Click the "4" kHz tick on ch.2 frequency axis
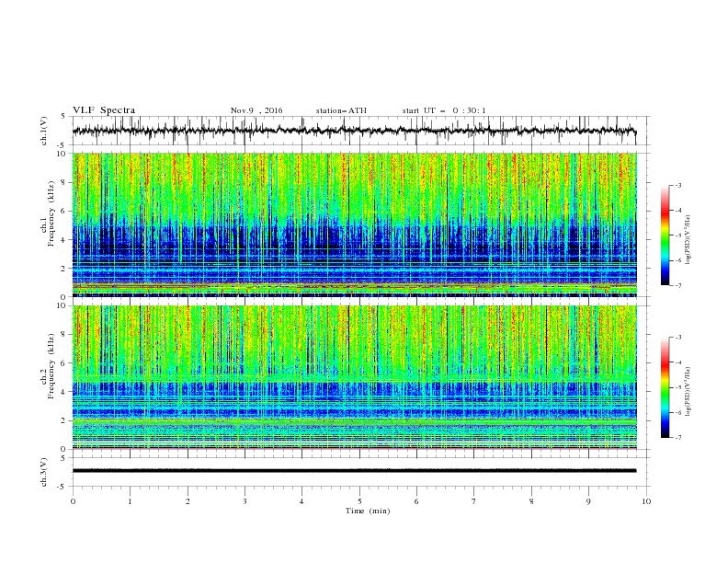The width and height of the screenshot is (728, 563). click(x=63, y=392)
